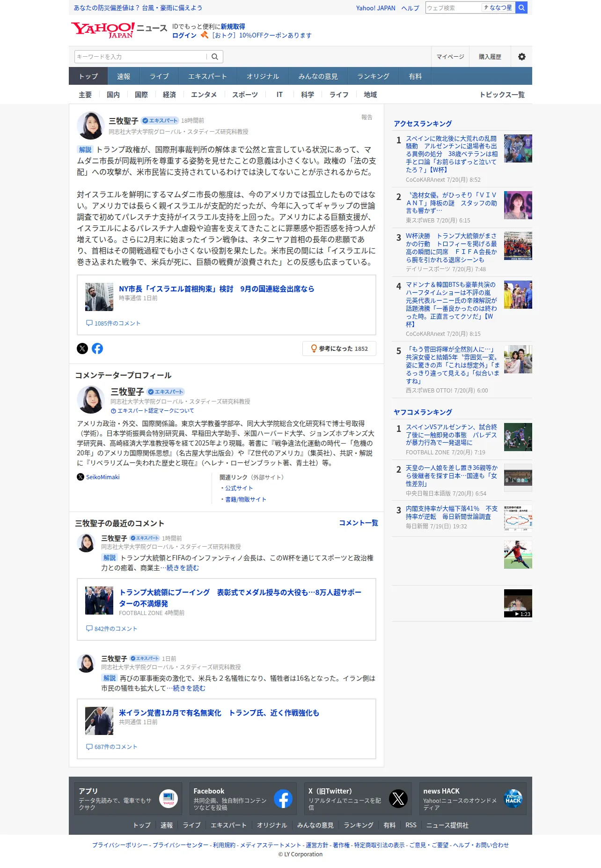
Task: Click the ログイン link
Action: click(x=184, y=35)
